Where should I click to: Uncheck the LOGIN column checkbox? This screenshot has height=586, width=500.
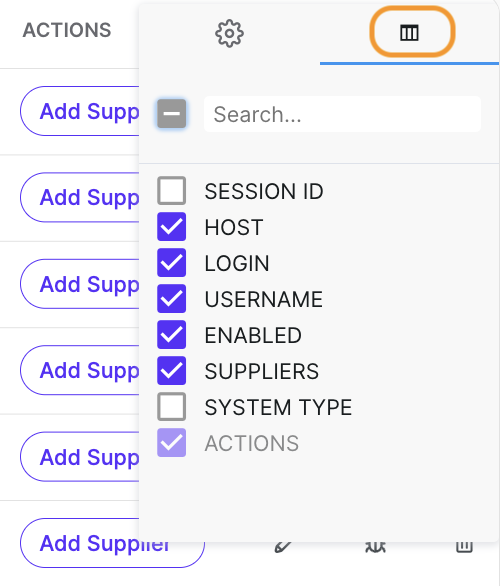point(172,262)
